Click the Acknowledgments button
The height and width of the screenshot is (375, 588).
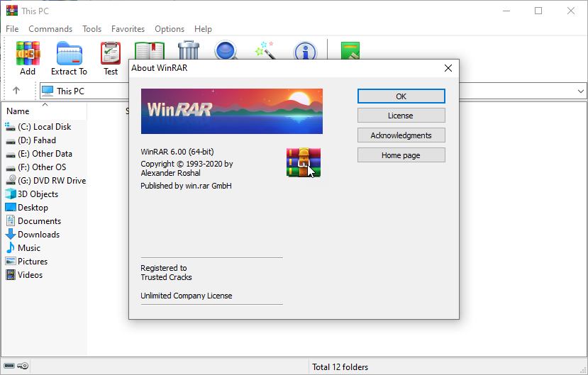[x=401, y=135]
